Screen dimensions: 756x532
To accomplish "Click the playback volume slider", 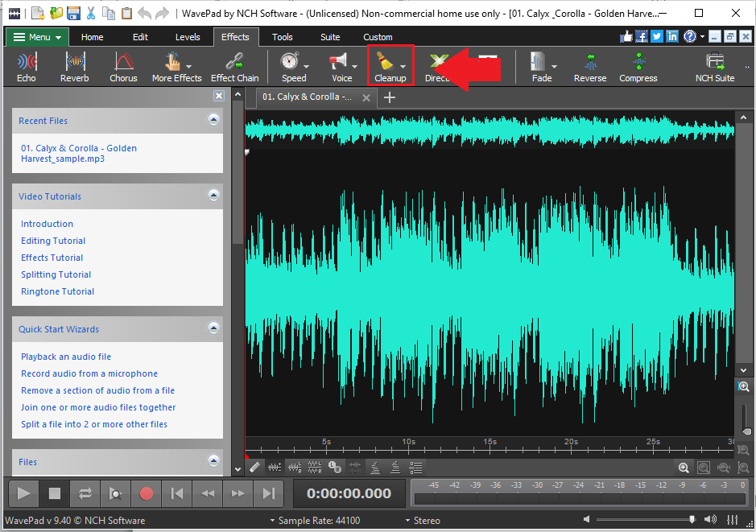I will [646, 519].
